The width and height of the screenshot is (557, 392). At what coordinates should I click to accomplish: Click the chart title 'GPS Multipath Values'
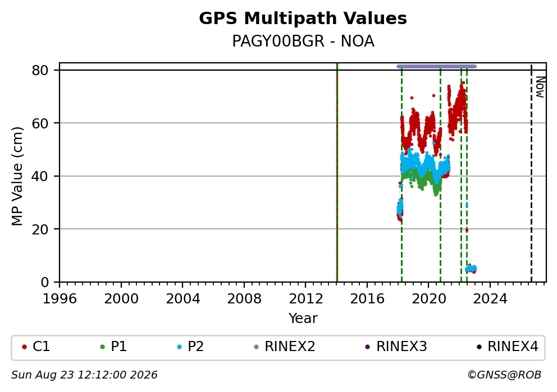303,19
